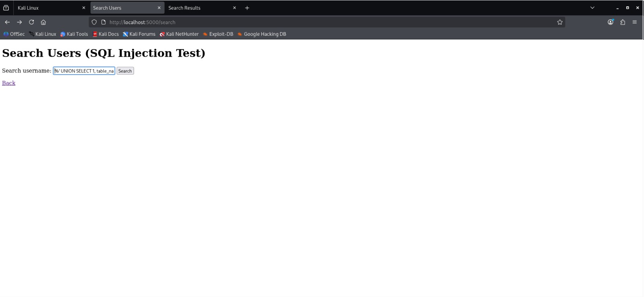
Task: Click the Search username input field
Action: (84, 71)
